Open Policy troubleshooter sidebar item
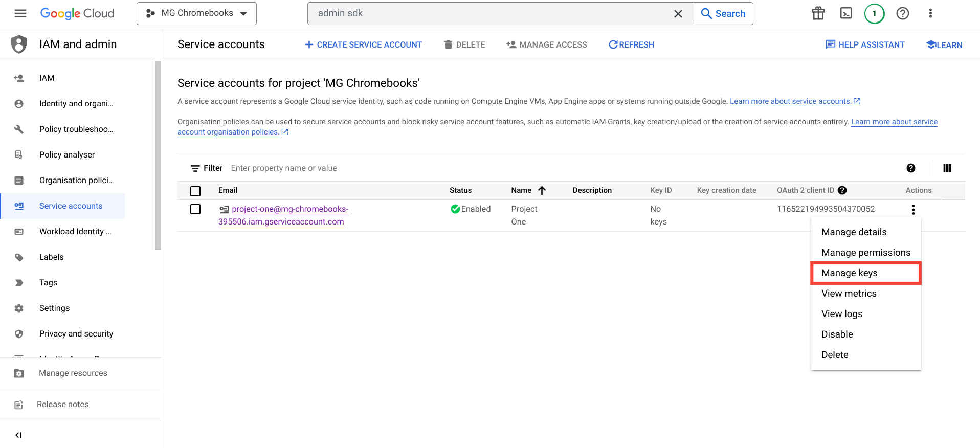 click(x=62, y=129)
